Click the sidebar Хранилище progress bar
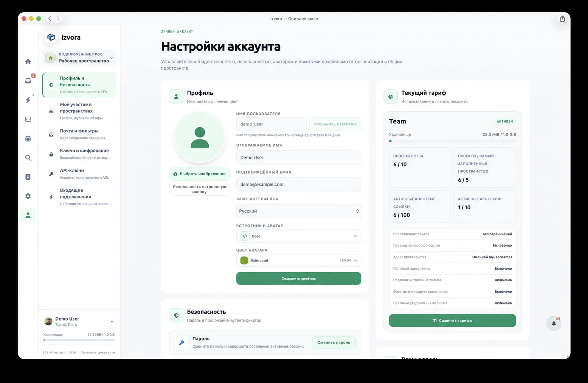This screenshot has height=383, width=588. pos(79,340)
